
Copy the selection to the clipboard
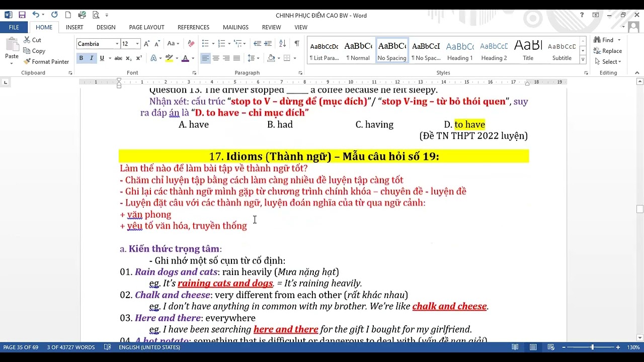tap(34, 51)
